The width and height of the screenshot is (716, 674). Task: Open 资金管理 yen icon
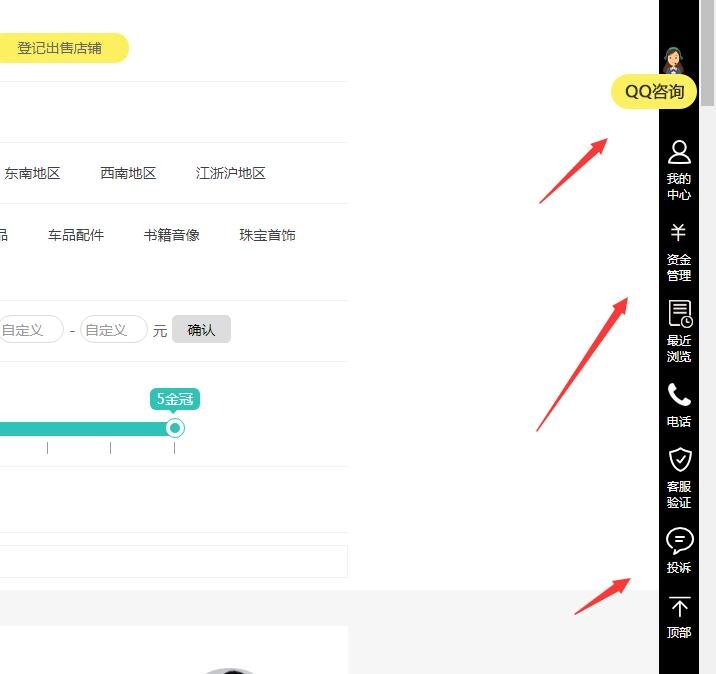679,233
